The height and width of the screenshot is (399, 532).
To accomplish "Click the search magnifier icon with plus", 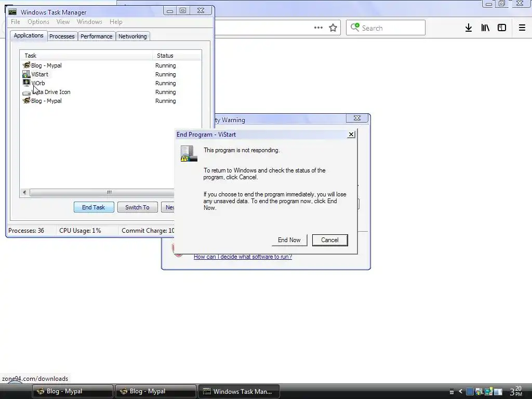I will (355, 27).
